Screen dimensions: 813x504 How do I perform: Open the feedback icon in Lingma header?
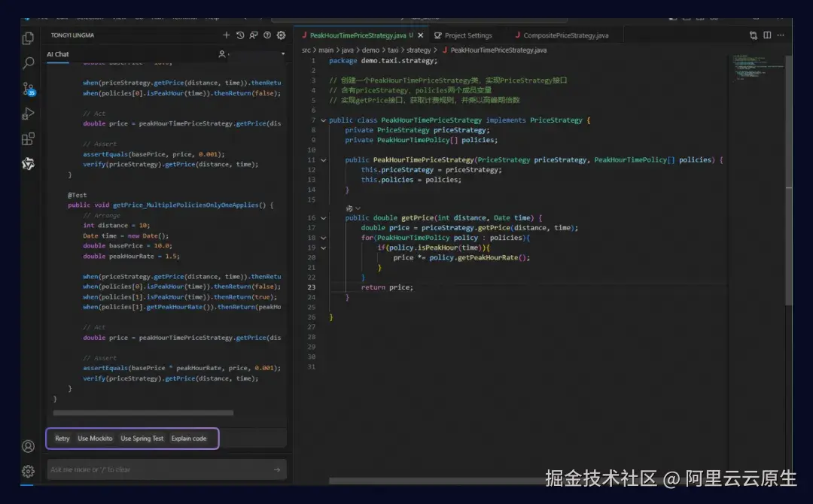pyautogui.click(x=254, y=35)
